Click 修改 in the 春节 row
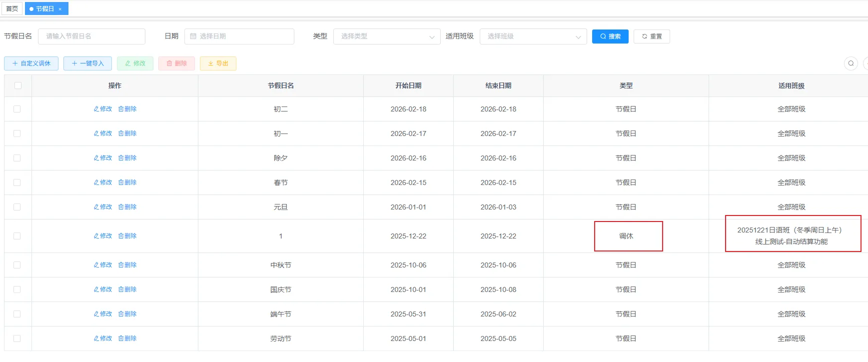 point(103,182)
